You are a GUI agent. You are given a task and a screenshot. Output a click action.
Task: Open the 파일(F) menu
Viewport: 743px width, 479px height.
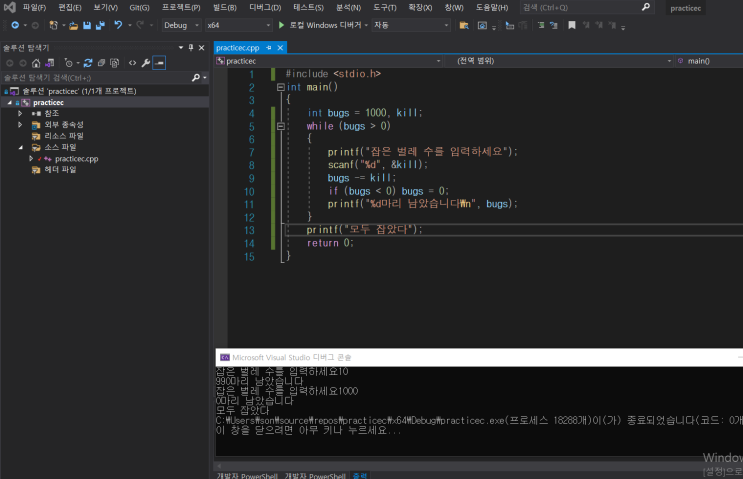click(x=35, y=8)
